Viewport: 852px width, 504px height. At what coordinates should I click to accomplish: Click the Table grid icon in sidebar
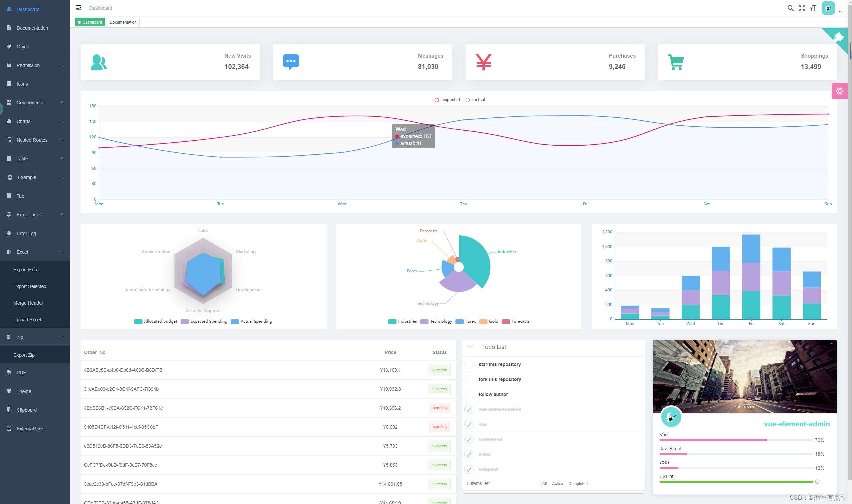click(x=9, y=159)
